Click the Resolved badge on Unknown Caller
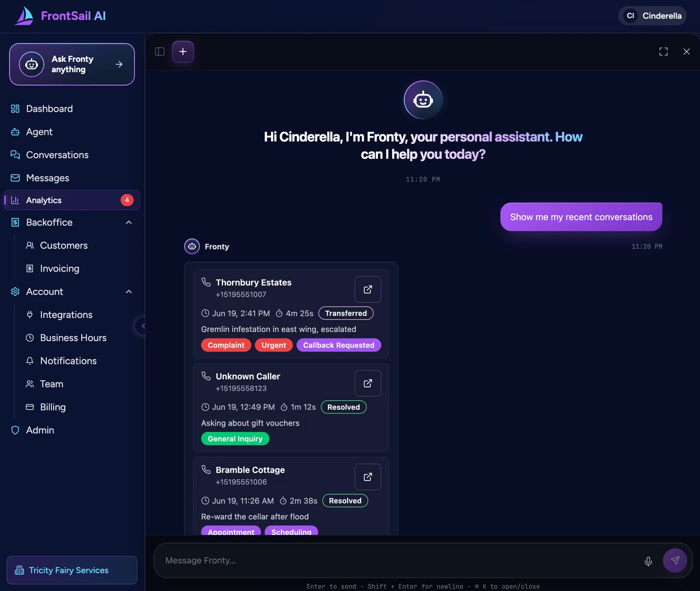 coord(343,407)
